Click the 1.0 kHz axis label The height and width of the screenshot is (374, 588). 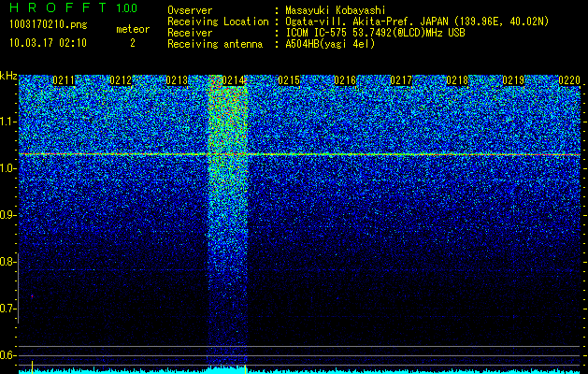point(7,168)
